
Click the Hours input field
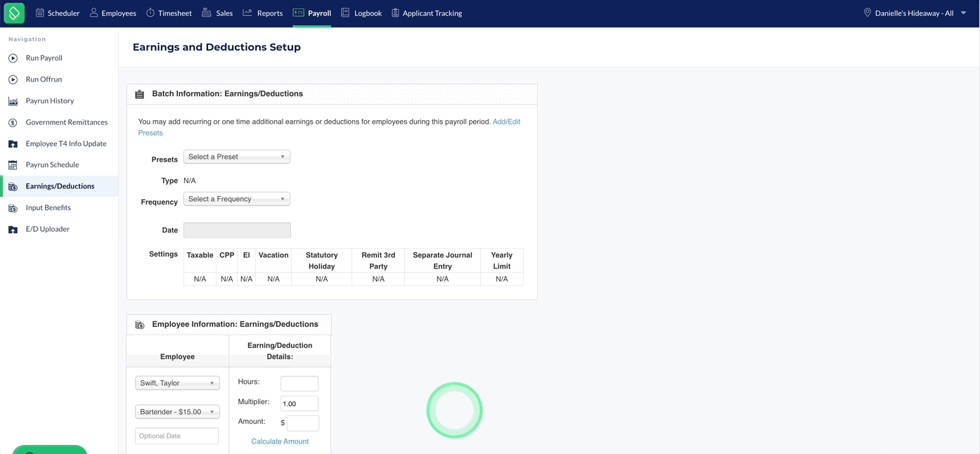299,384
